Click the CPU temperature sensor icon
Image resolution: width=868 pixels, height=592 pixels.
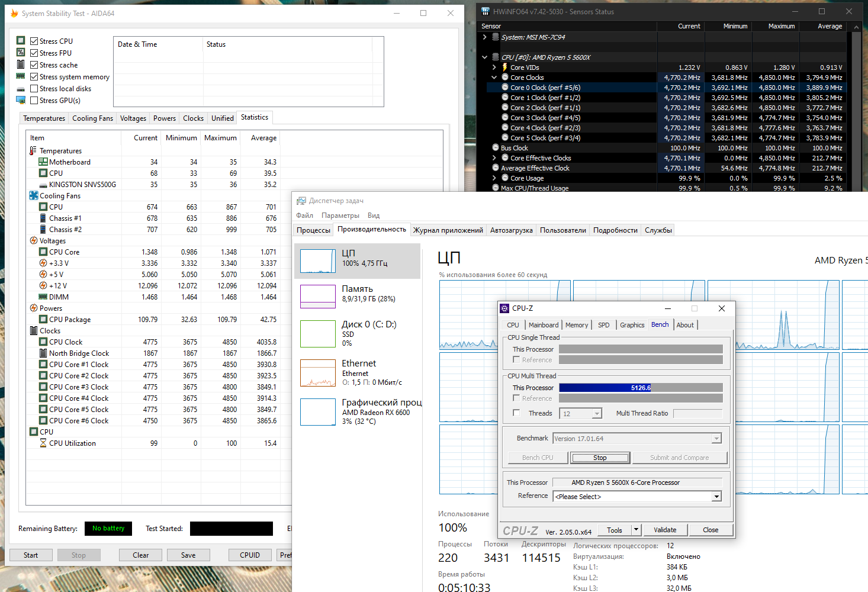[43, 173]
